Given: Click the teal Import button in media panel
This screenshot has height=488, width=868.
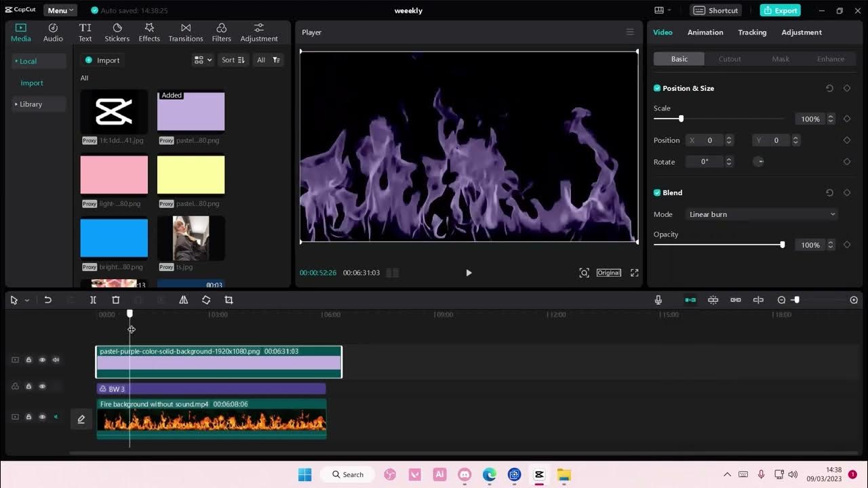Looking at the screenshot, I should [x=102, y=60].
